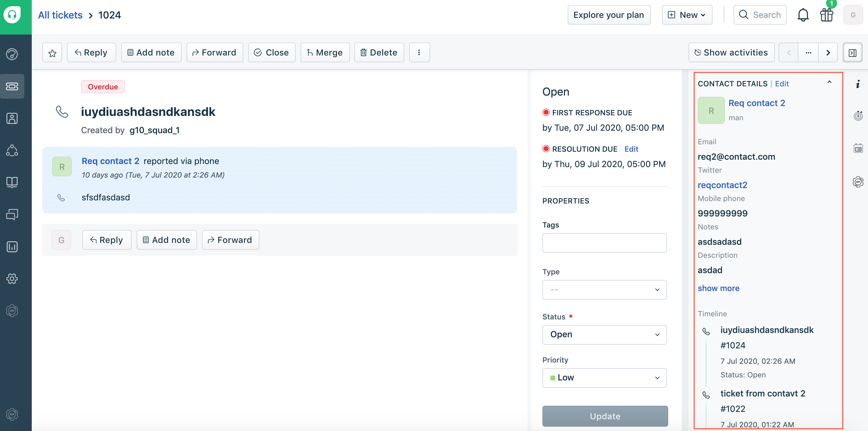Click Explore your plan
The image size is (868, 431).
(609, 15)
